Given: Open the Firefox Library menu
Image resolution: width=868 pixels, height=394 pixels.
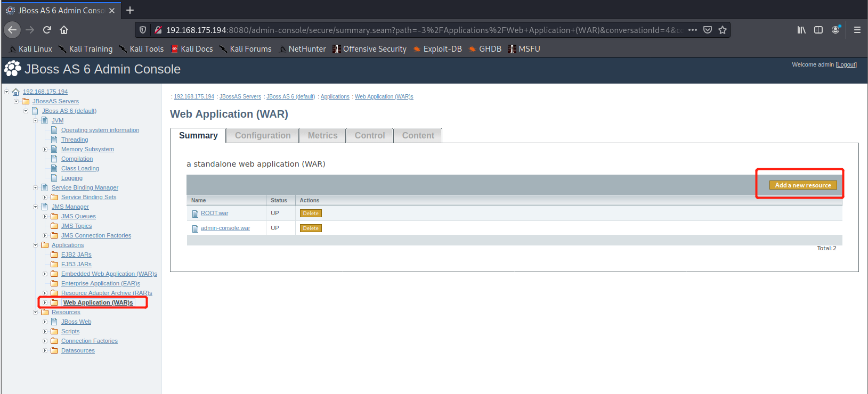Looking at the screenshot, I should pyautogui.click(x=801, y=30).
